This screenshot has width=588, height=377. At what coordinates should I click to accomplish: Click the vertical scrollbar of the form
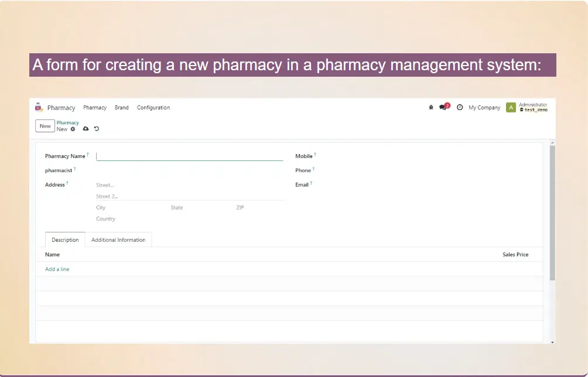552,211
